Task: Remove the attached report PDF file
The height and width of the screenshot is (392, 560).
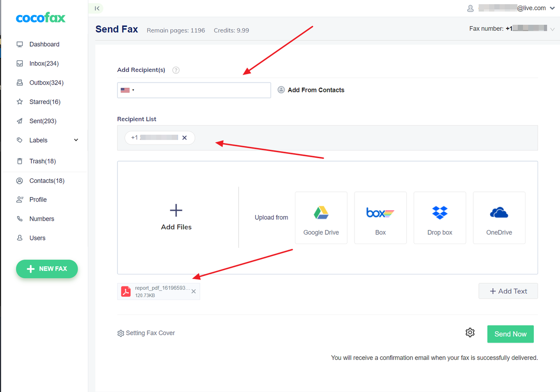Action: pyautogui.click(x=193, y=291)
